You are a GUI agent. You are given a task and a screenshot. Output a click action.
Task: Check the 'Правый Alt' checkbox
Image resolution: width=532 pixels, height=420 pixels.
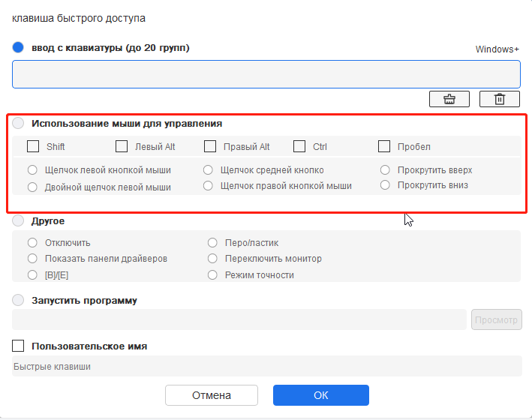click(210, 146)
